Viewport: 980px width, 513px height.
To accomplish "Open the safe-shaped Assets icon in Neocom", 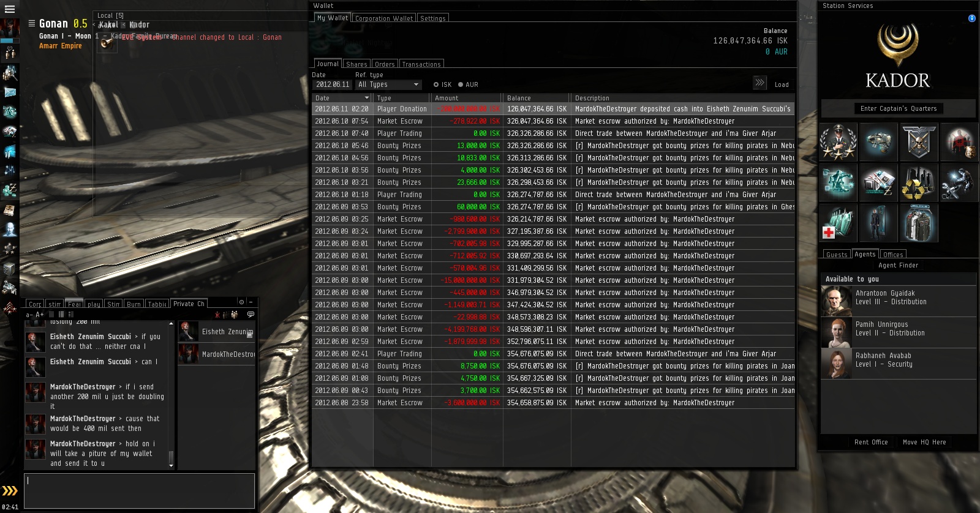I will coord(10,269).
